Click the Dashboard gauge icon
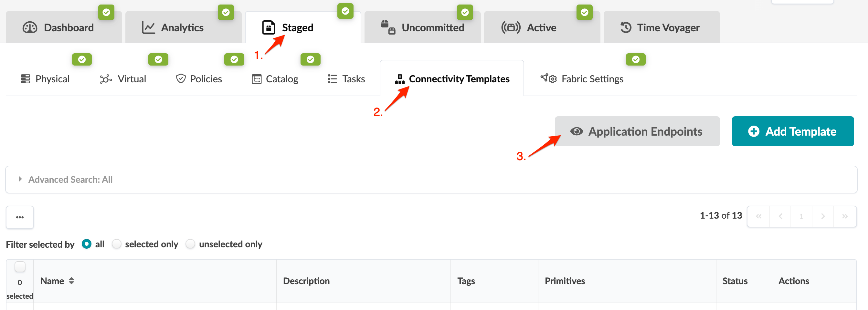Viewport: 868px width, 310px height. coord(30,27)
